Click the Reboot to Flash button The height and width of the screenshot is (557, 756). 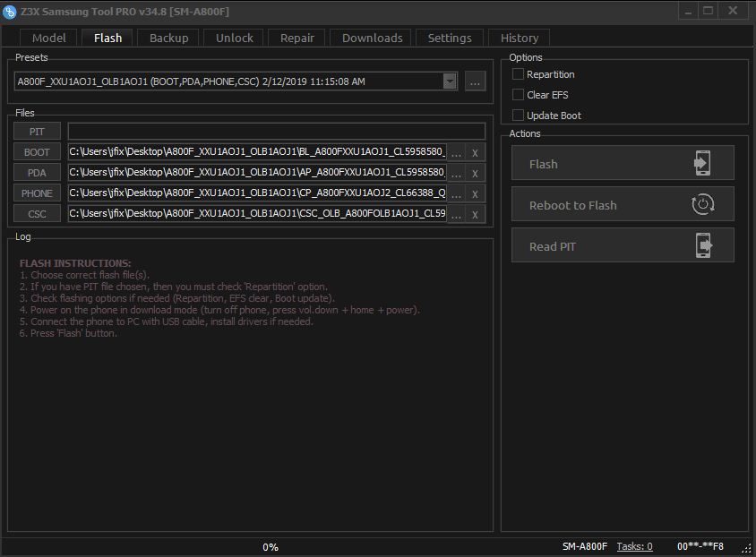(623, 204)
